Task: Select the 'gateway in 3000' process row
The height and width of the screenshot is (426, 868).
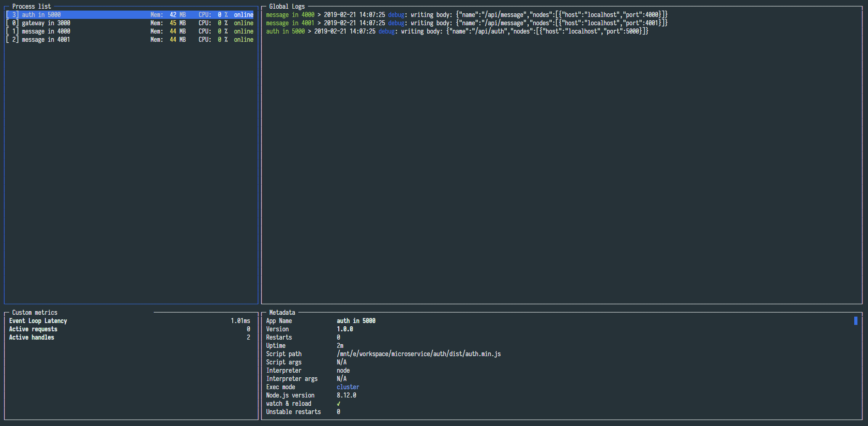Action: click(129, 23)
